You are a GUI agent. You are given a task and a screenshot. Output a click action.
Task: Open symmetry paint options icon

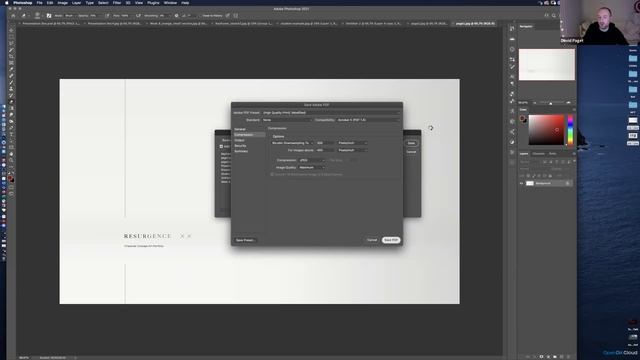pos(236,16)
